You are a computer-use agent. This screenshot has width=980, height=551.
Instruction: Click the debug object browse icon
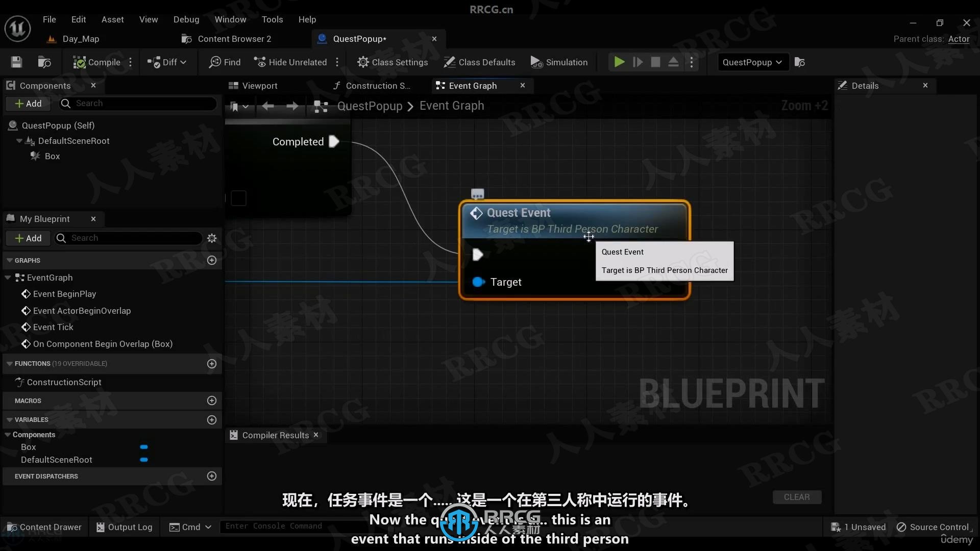[x=800, y=62]
